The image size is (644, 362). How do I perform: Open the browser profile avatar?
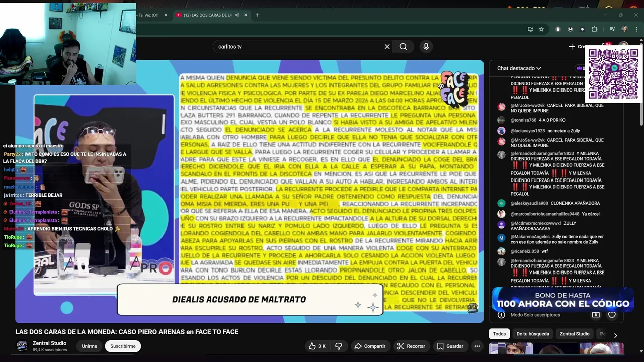coord(624,29)
